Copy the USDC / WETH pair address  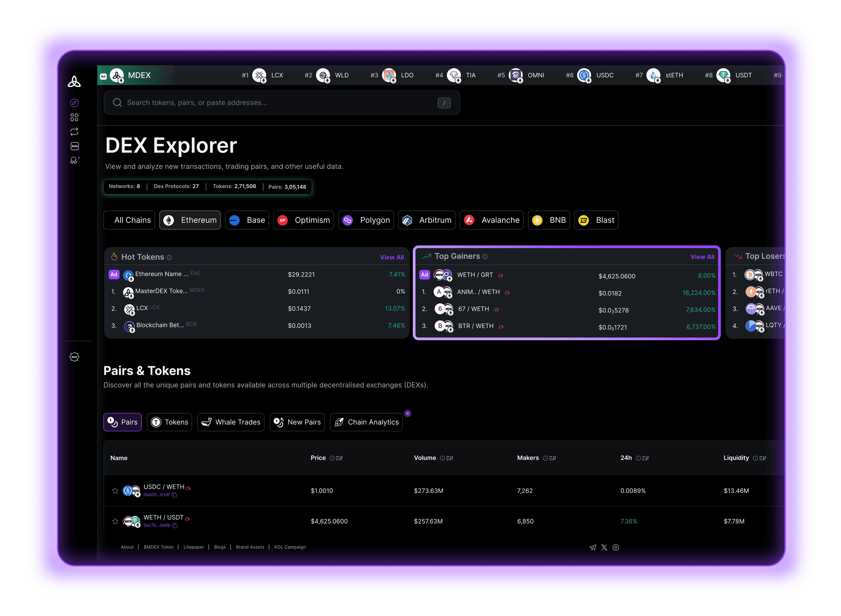pyautogui.click(x=174, y=495)
